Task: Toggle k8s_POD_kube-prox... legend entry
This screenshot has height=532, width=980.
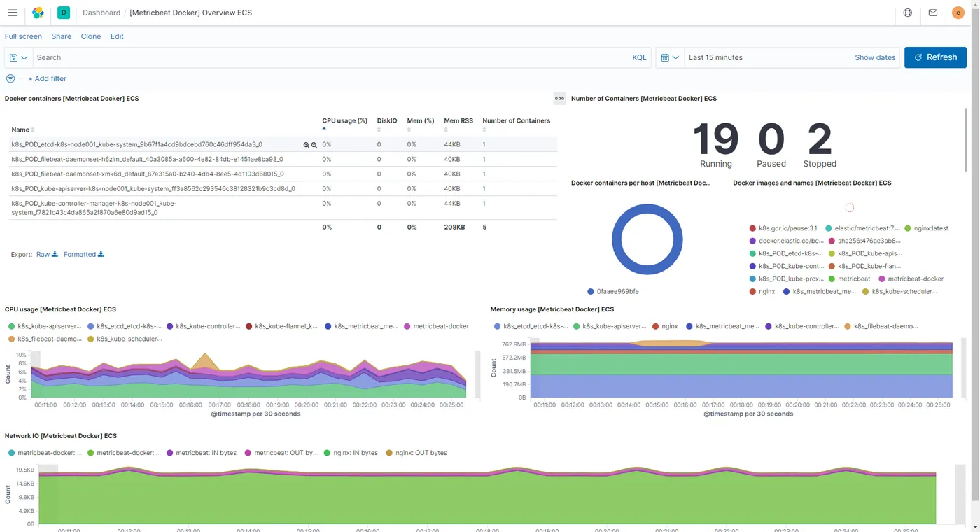Action: click(x=786, y=279)
